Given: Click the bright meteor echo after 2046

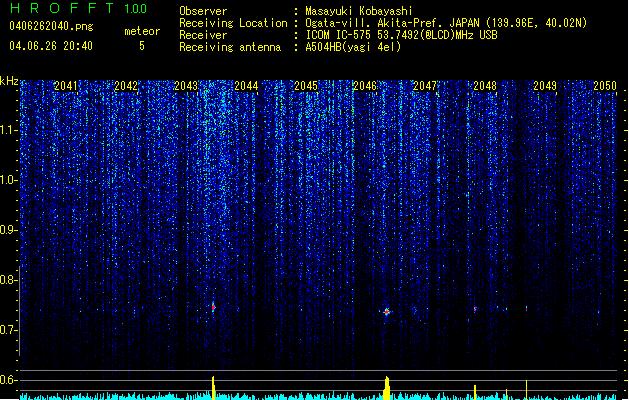Looking at the screenshot, I should [x=387, y=312].
